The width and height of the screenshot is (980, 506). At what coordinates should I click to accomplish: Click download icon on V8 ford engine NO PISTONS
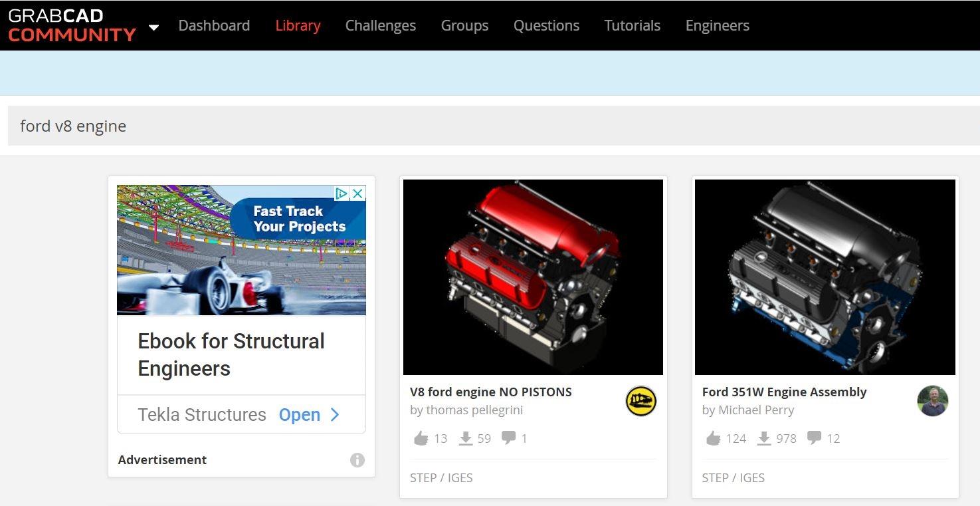click(466, 438)
